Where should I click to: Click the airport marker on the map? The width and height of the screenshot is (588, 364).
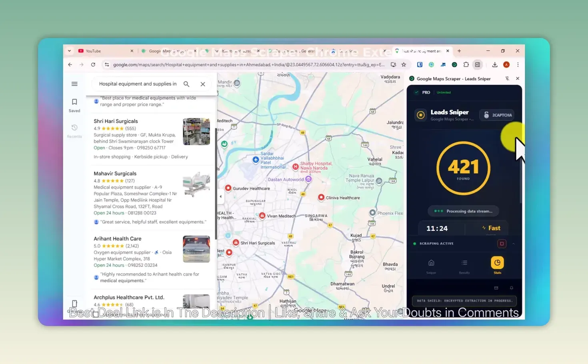click(256, 160)
